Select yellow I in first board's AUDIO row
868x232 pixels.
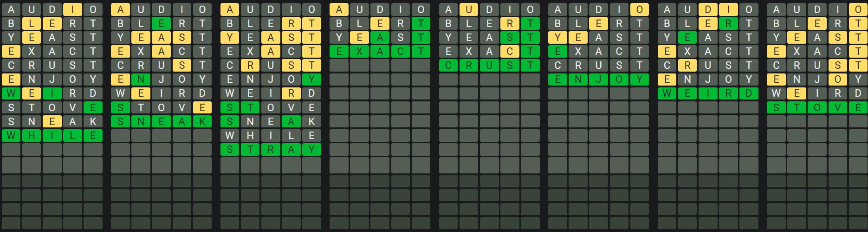[72, 9]
